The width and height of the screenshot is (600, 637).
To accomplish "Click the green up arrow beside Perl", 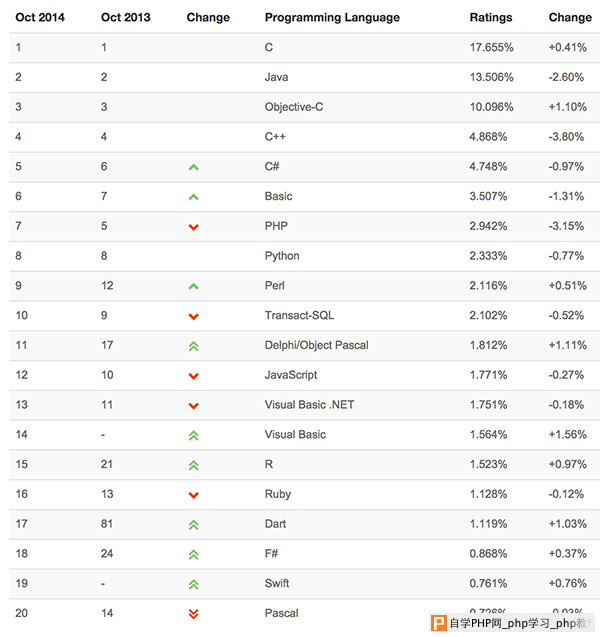I will [x=194, y=286].
